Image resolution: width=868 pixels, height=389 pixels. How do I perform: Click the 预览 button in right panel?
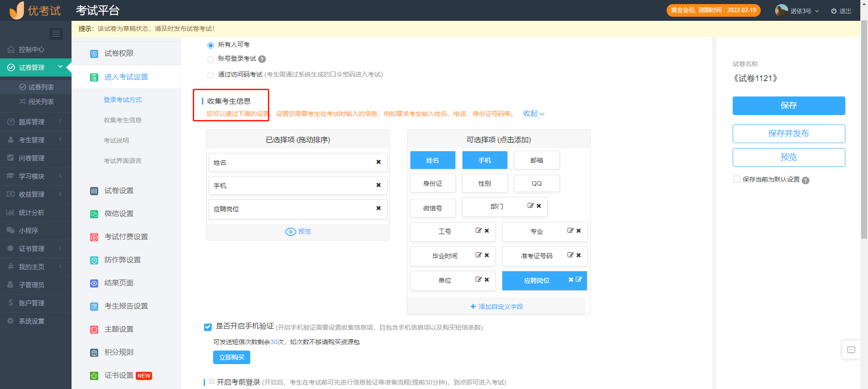[x=789, y=157]
